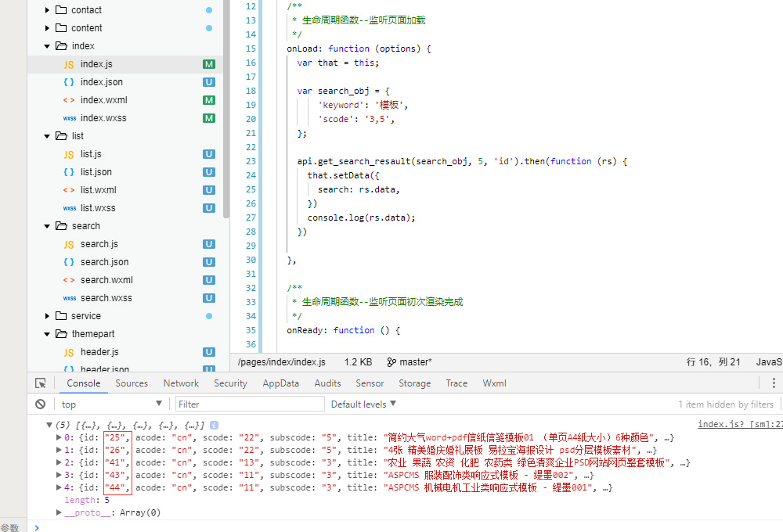Viewport: 783px width, 532px height.
Task: Open the 'top' context dropdown
Action: click(111, 404)
